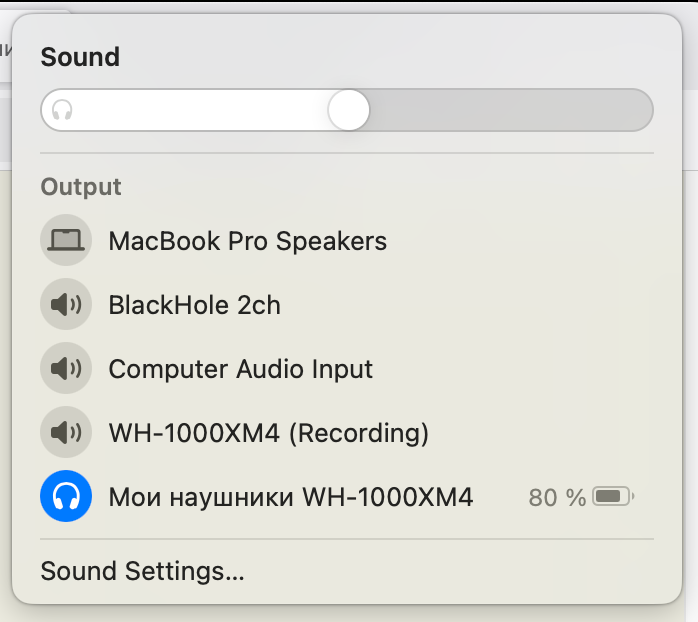Click the MacBook Pro Speakers laptop icon
This screenshot has height=622, width=698.
click(66, 241)
